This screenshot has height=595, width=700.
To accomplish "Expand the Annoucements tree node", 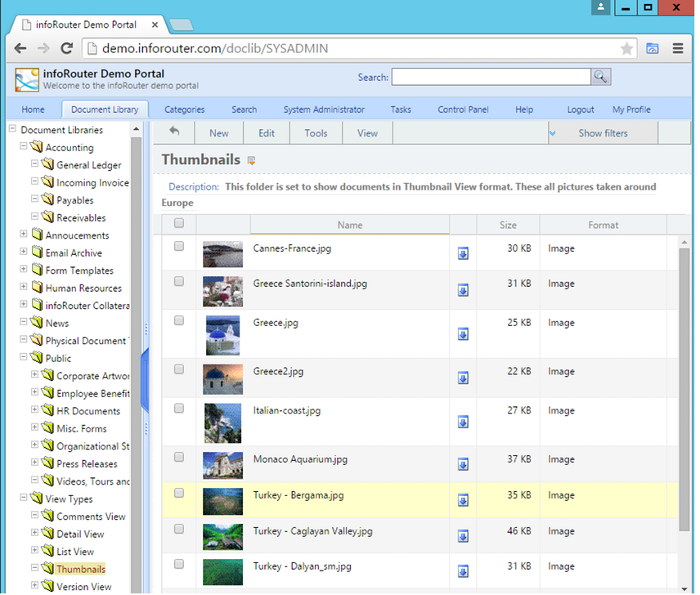I will (x=22, y=235).
